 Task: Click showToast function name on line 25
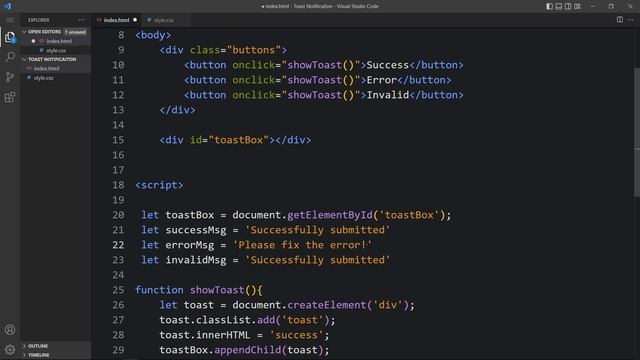[x=217, y=290]
